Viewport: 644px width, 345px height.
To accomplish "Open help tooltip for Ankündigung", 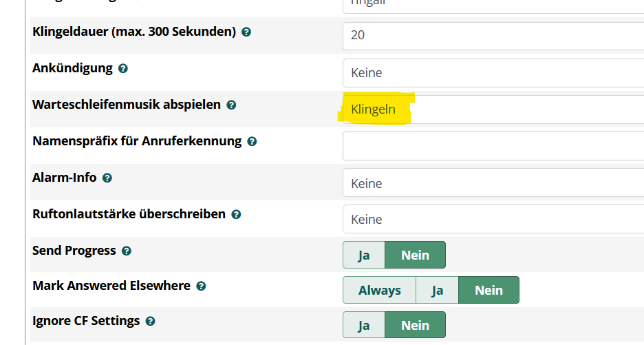I will [x=123, y=69].
